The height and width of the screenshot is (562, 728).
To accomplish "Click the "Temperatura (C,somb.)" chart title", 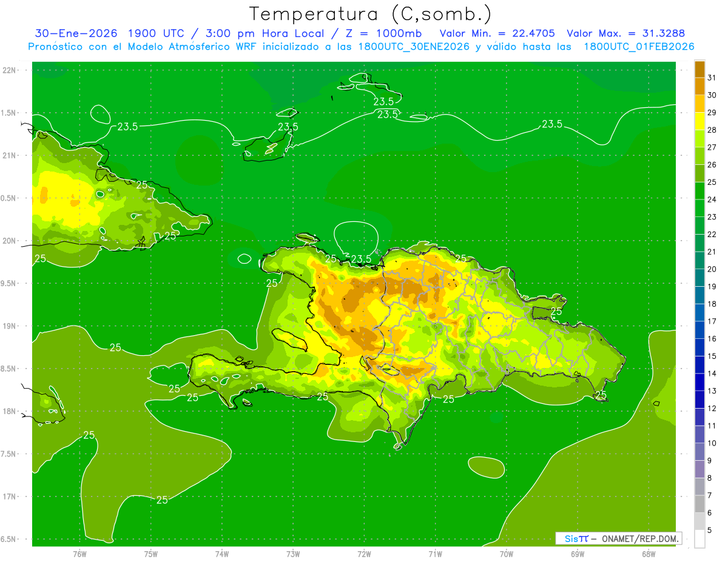I will [370, 13].
